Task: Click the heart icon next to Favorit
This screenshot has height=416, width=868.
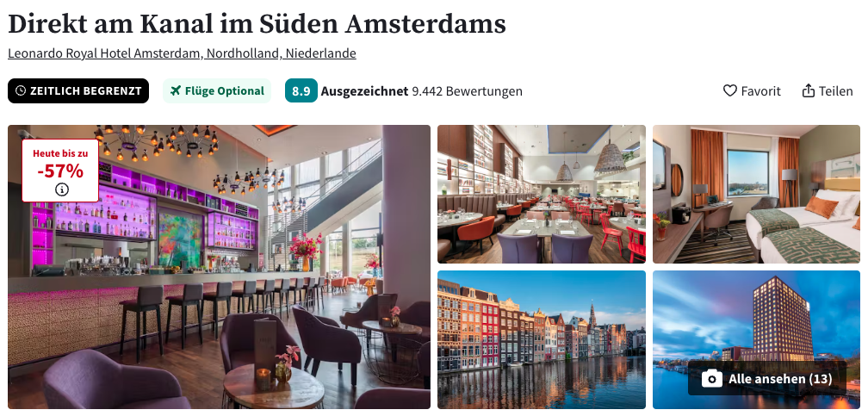Action: (730, 90)
